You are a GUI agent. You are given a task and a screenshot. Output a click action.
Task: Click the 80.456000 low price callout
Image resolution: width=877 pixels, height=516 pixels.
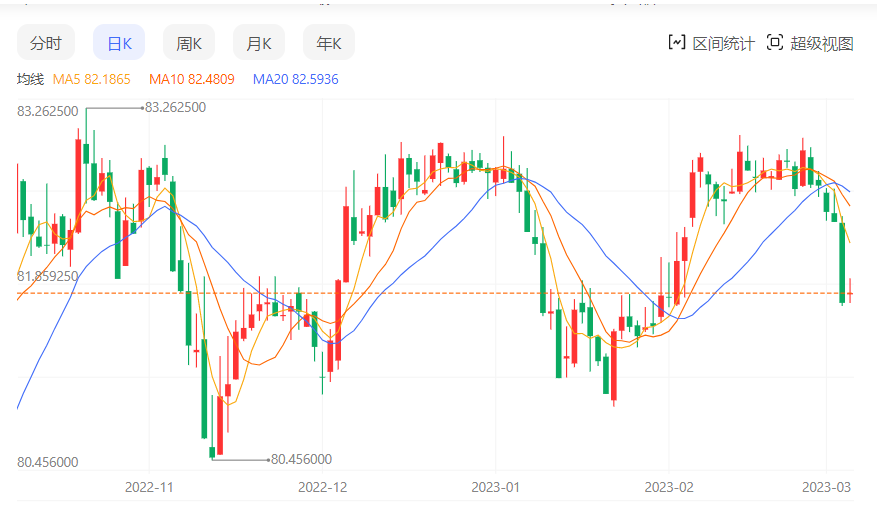click(x=301, y=459)
